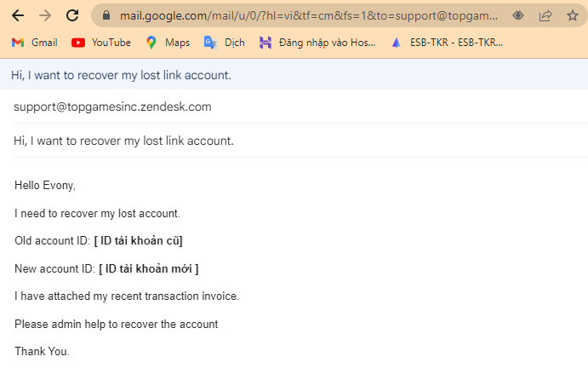This screenshot has width=588, height=374.
Task: Place cursor on [ ID tài khoản cũ] placeholder
Action: [139, 240]
